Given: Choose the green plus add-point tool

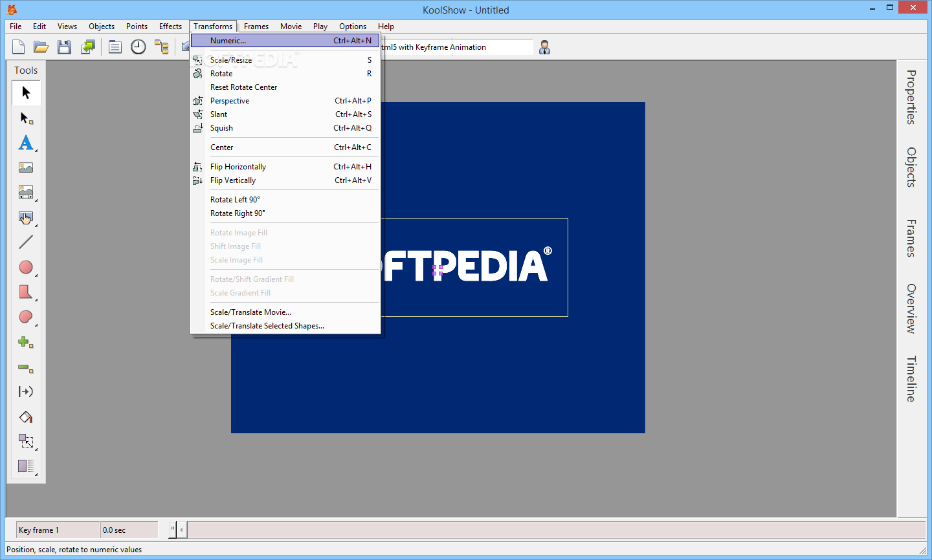Looking at the screenshot, I should (x=26, y=342).
